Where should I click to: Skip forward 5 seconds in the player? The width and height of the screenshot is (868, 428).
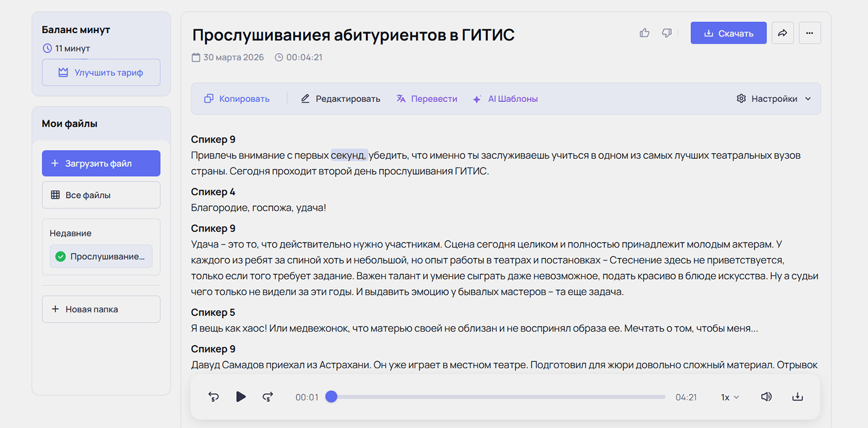tap(268, 397)
